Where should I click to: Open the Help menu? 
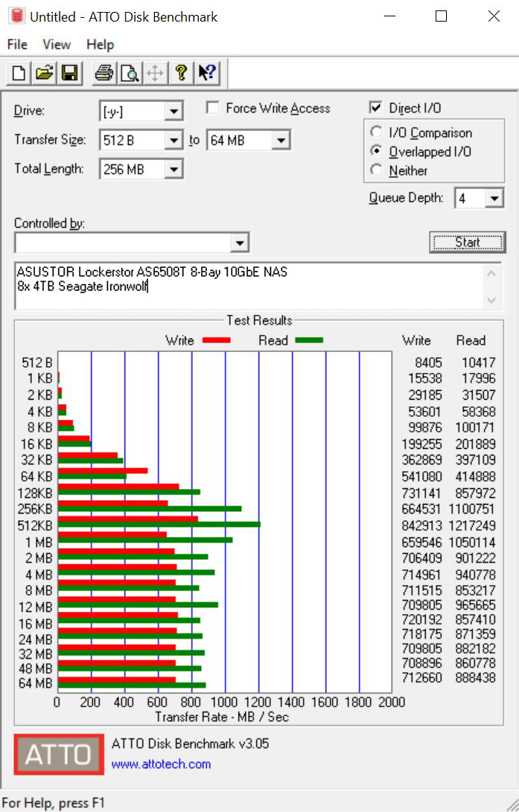click(x=100, y=45)
